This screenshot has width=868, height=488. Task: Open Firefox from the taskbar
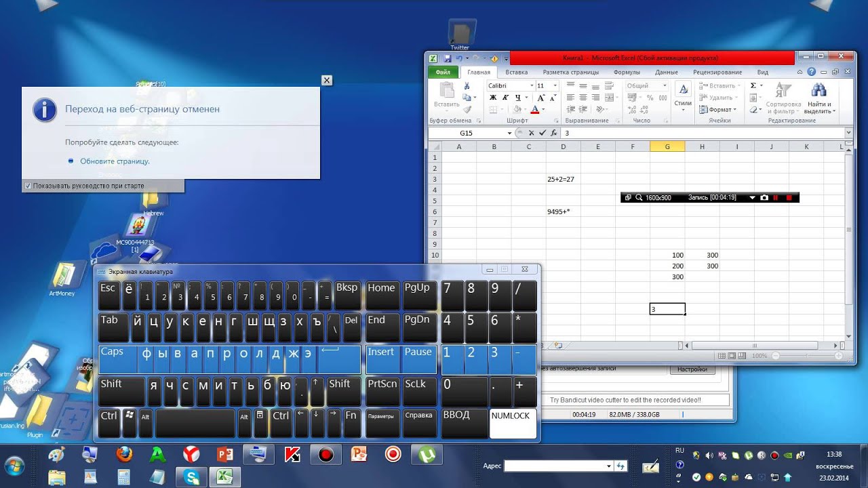[124, 454]
